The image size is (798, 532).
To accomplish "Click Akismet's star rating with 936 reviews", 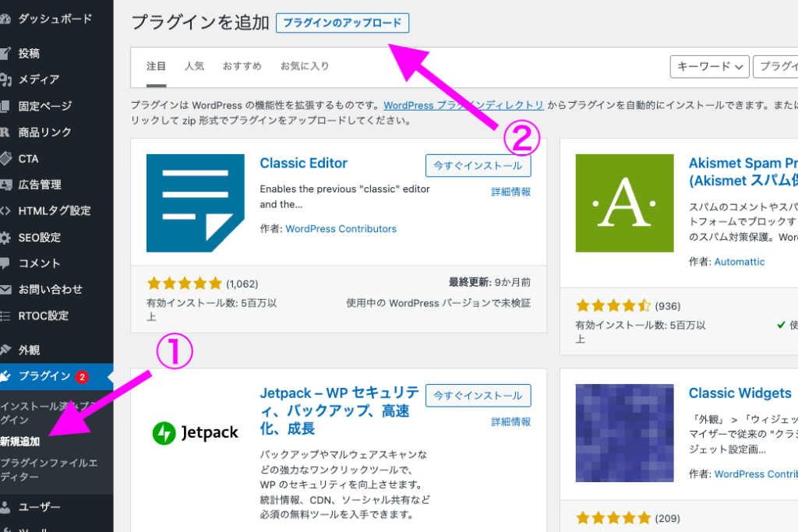I will (x=613, y=305).
